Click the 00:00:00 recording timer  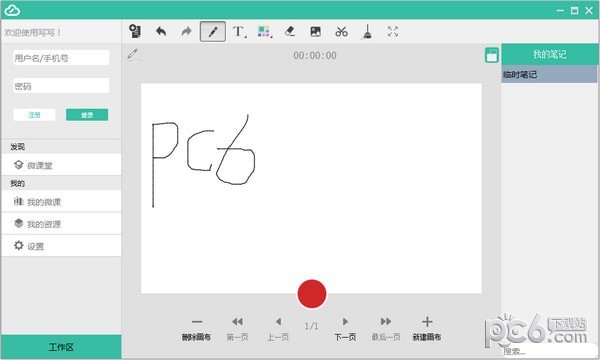[315, 55]
